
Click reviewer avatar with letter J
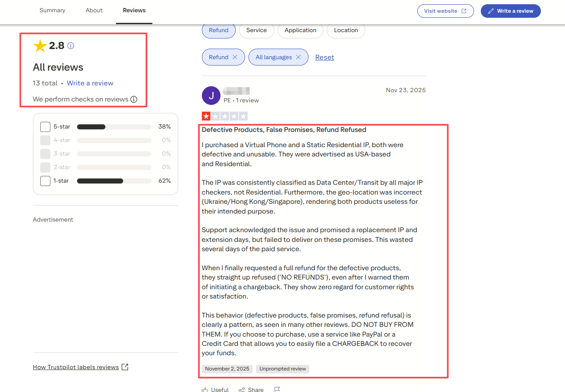211,96
